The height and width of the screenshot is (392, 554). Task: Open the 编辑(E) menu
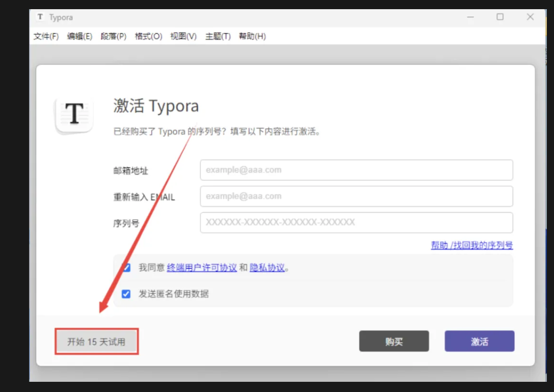(80, 36)
